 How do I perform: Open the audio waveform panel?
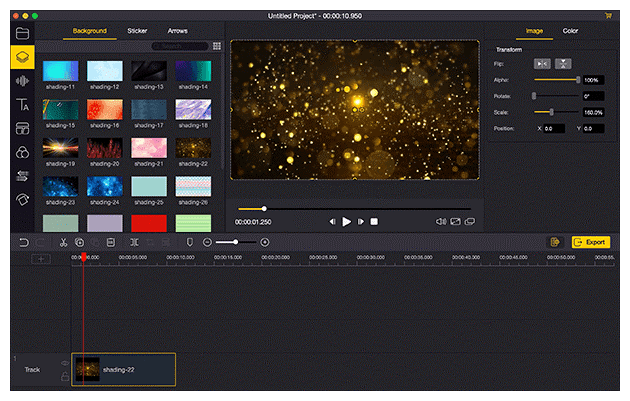[x=22, y=81]
